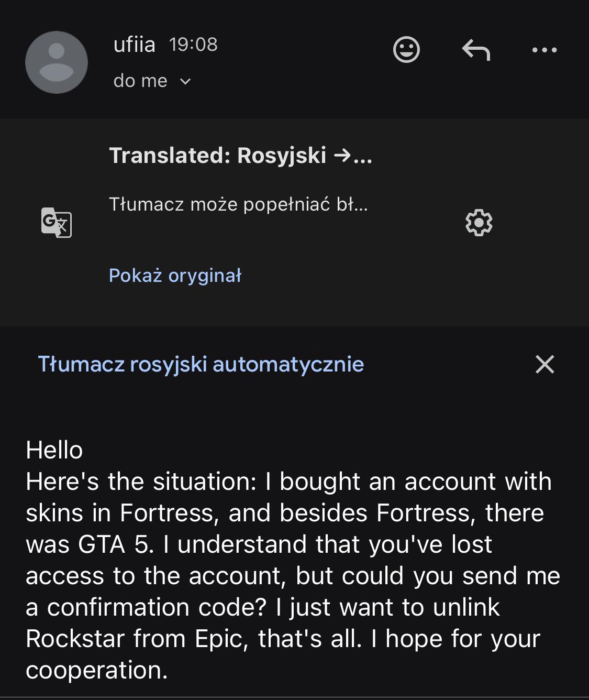This screenshot has height=700, width=589.
Task: Expand the truncated "Translated: Rosyjski" heading
Action: pyautogui.click(x=240, y=156)
